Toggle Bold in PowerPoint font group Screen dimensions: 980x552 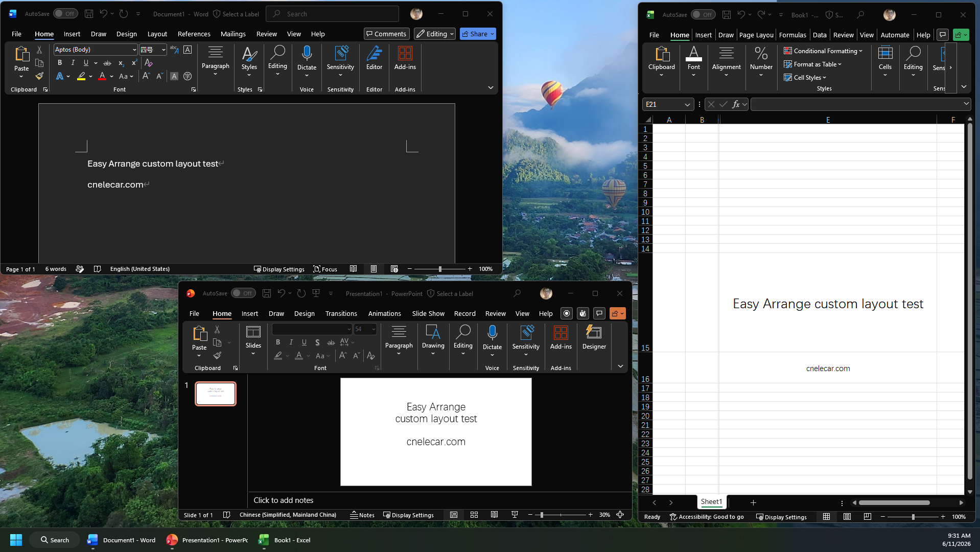tap(278, 342)
